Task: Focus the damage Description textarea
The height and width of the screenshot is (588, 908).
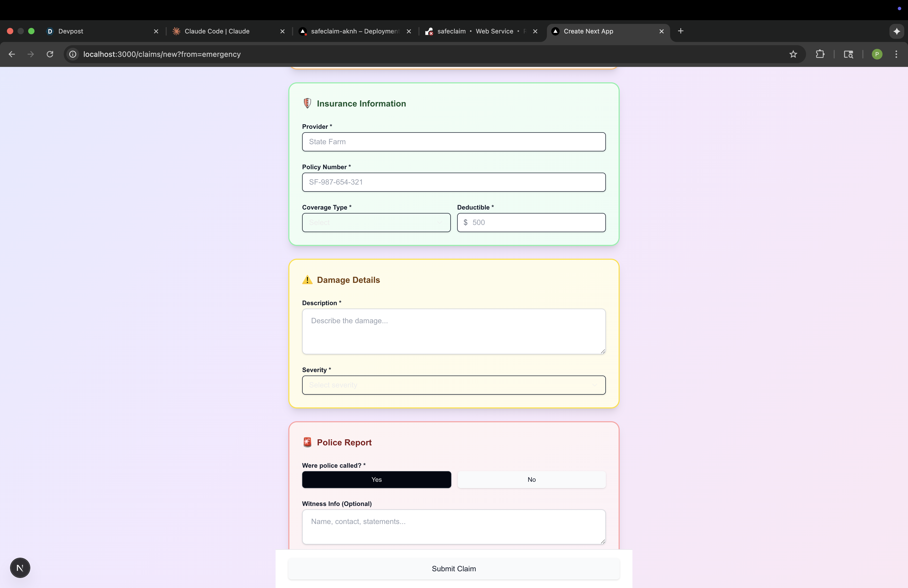Action: (x=454, y=331)
